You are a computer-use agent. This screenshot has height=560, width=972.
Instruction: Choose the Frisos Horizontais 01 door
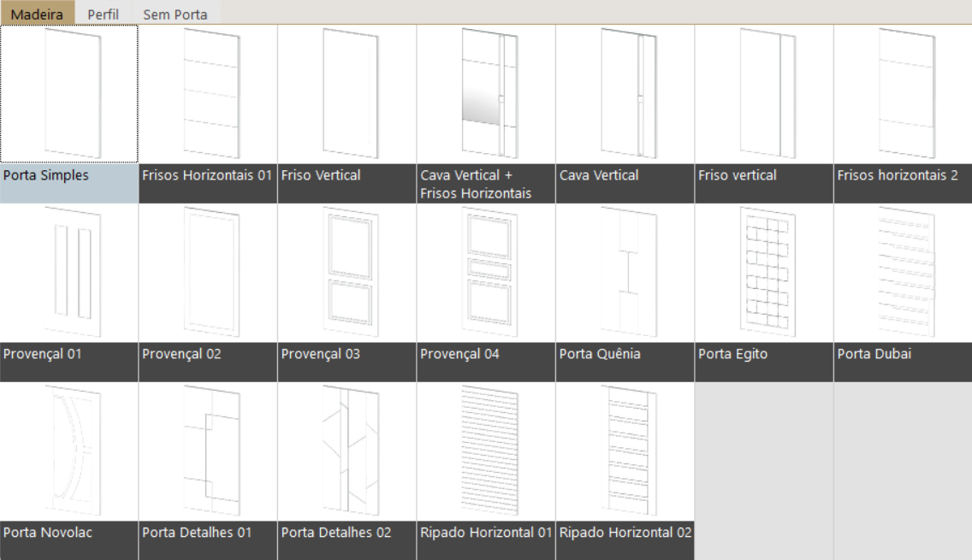[x=208, y=93]
